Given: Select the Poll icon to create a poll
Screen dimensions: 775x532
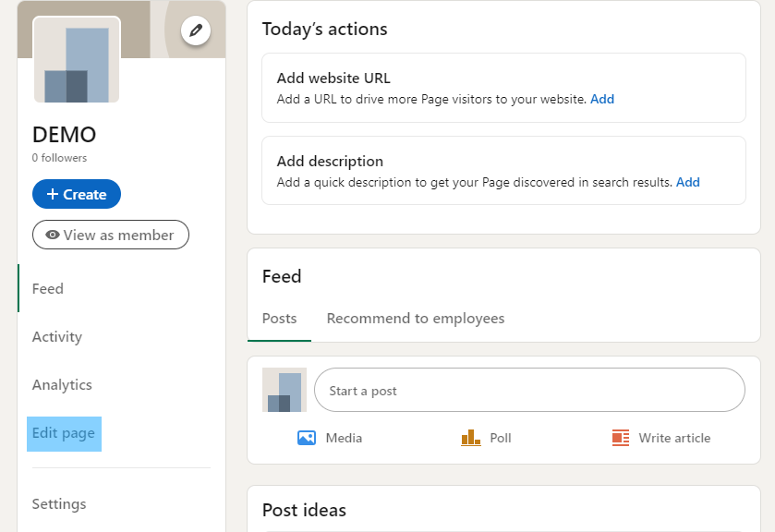Looking at the screenshot, I should click(x=469, y=438).
